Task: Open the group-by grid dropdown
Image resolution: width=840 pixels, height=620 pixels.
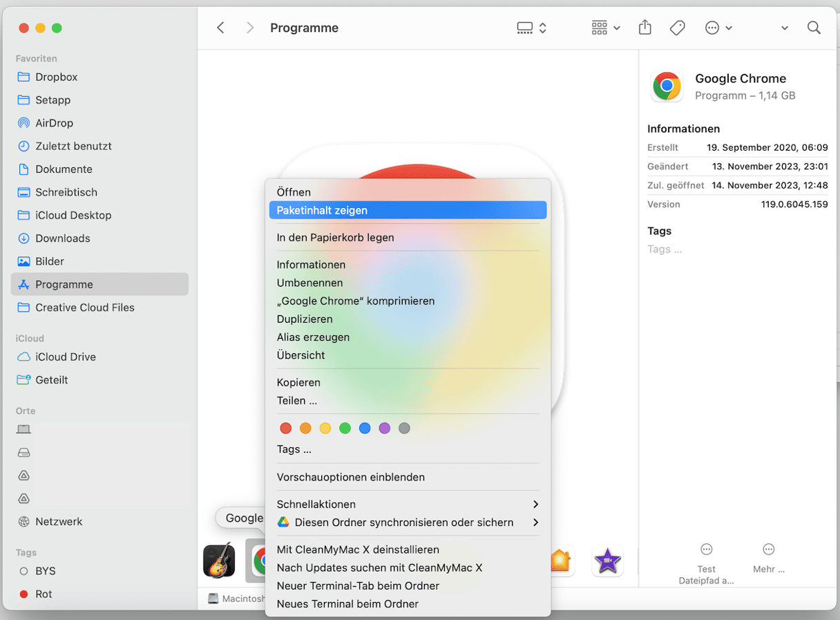Action: (606, 28)
